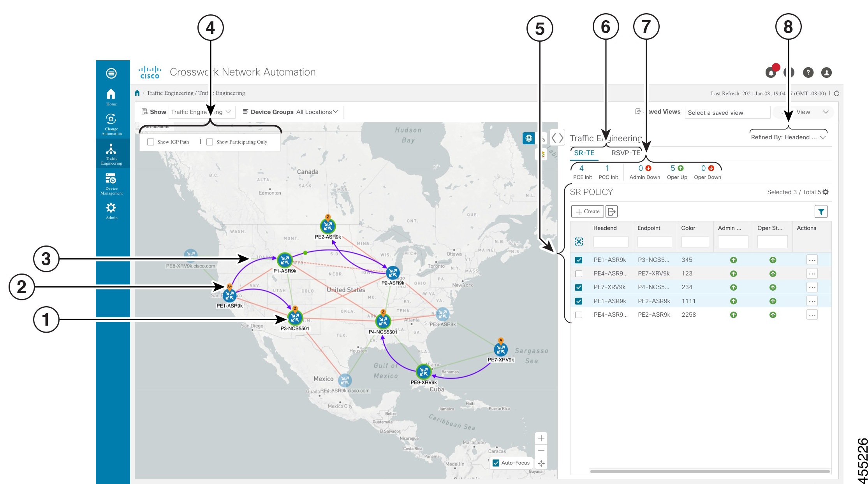Filter by PCE Init count
This screenshot has width=868, height=484.
click(x=582, y=172)
